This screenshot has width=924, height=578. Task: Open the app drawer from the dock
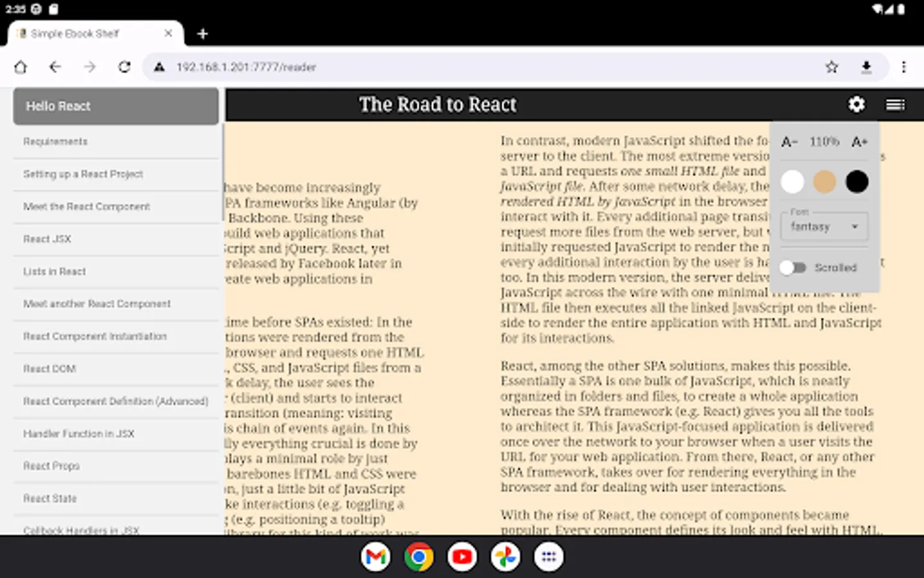549,557
